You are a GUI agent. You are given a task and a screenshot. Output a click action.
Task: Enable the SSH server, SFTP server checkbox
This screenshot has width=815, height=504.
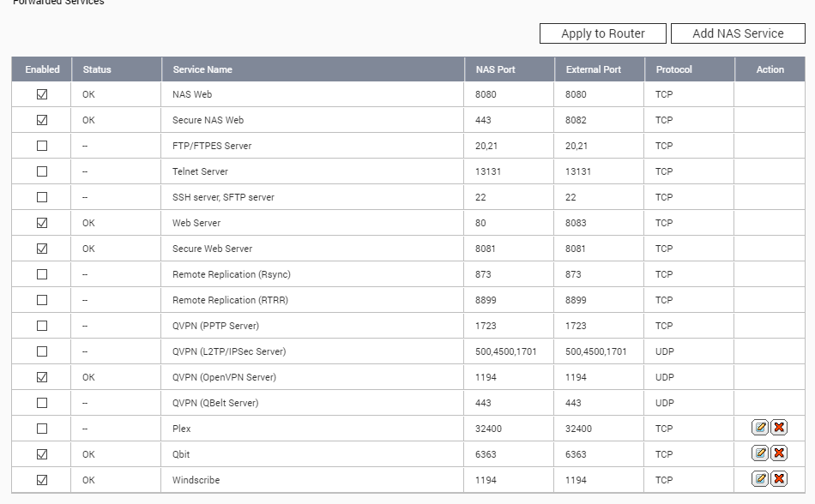[42, 197]
